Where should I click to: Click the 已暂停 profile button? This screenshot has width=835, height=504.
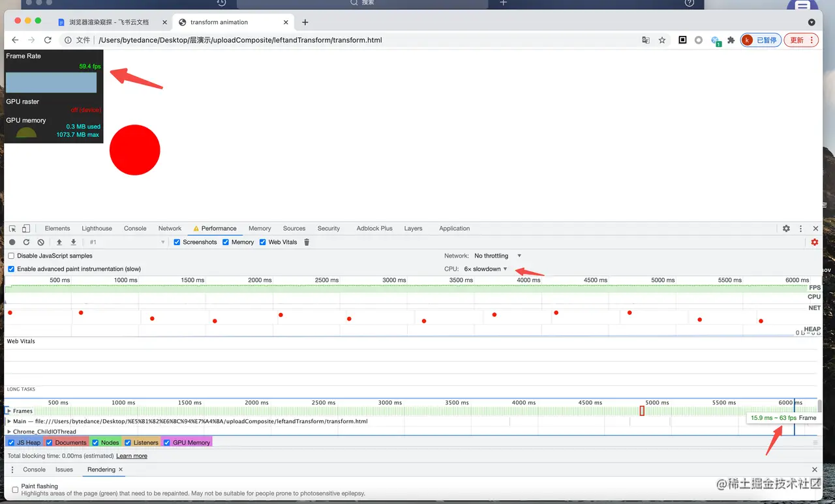click(761, 40)
